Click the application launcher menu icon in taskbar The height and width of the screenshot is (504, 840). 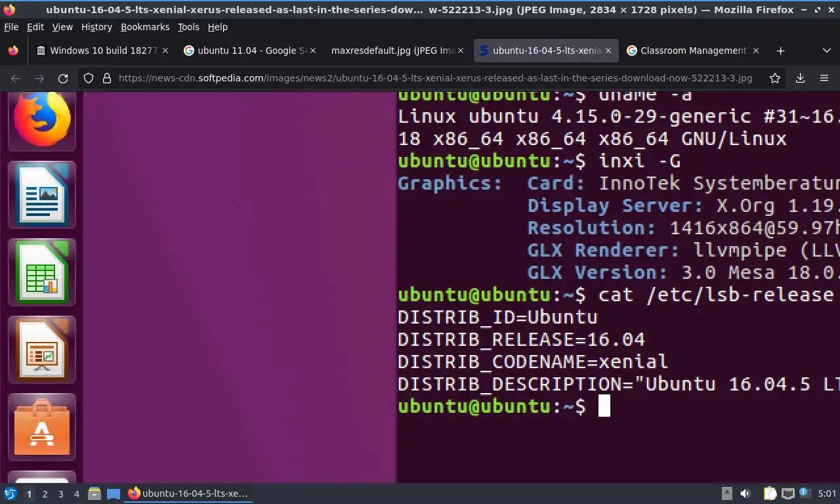pos(10,493)
